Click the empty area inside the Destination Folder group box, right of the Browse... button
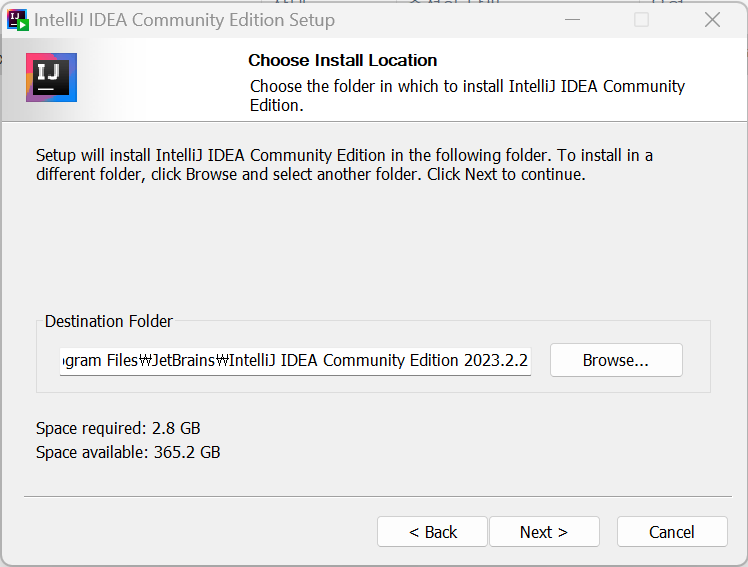 pyautogui.click(x=696, y=361)
